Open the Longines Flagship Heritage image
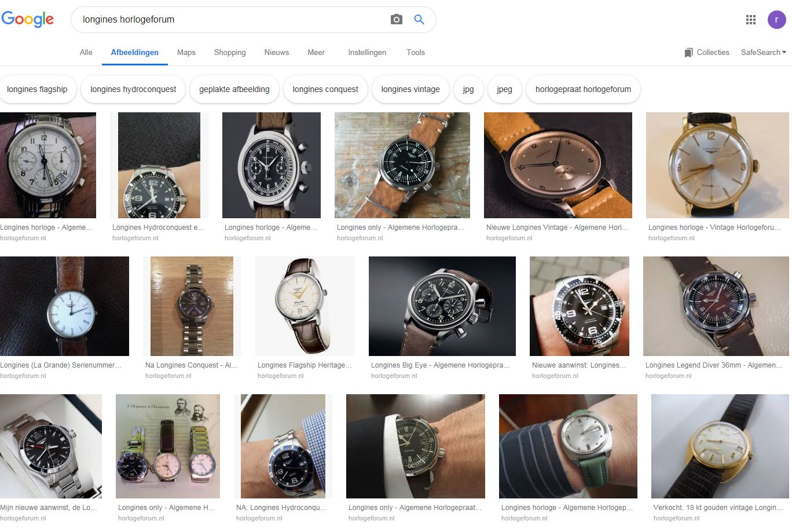 pos(305,306)
